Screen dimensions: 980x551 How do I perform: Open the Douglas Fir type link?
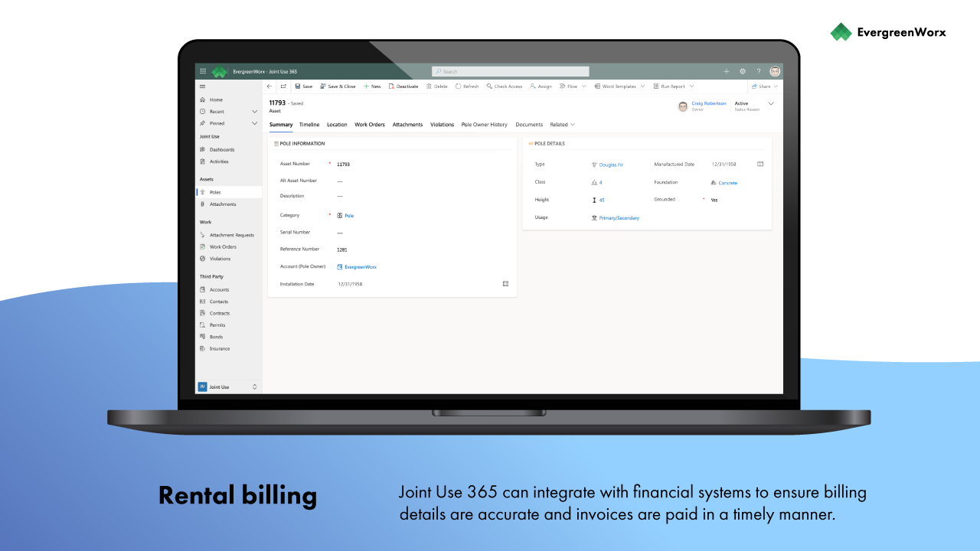point(611,165)
